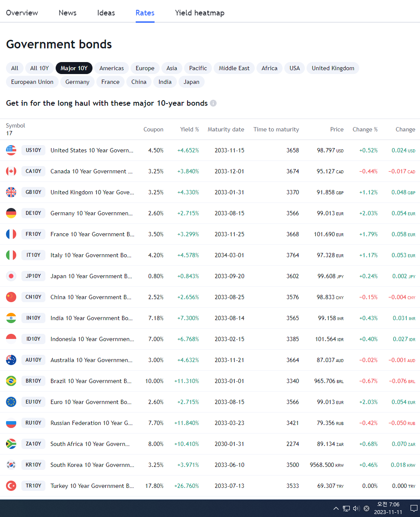Click the Russian Federation flag icon

[x=11, y=423]
